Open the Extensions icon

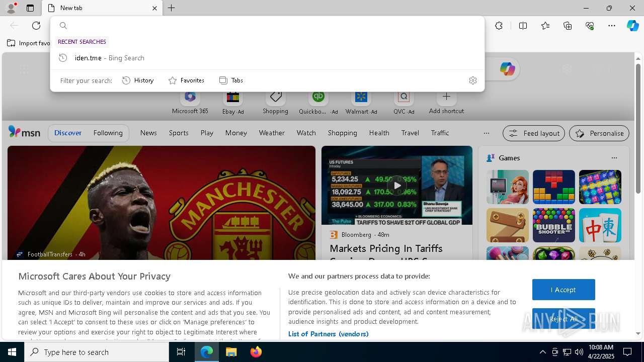(x=499, y=26)
